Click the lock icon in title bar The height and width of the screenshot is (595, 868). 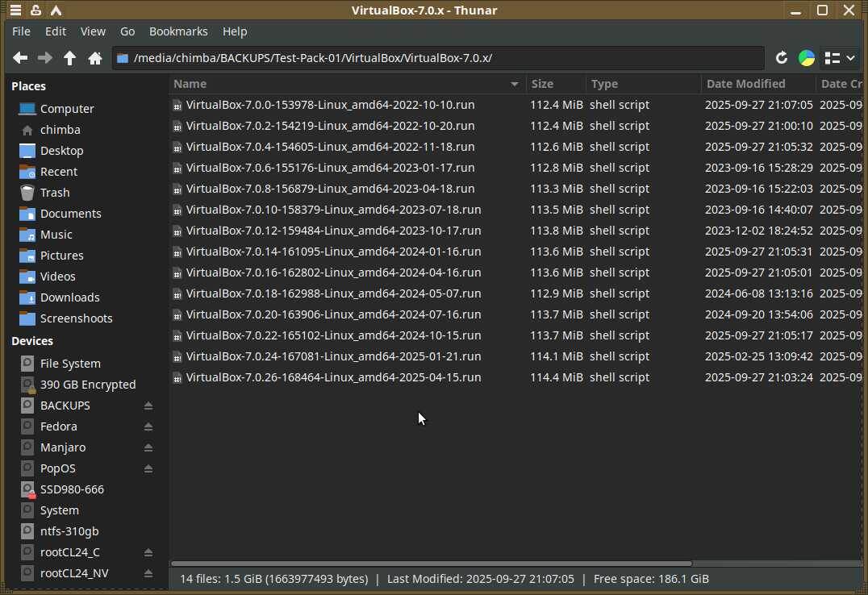coord(35,10)
